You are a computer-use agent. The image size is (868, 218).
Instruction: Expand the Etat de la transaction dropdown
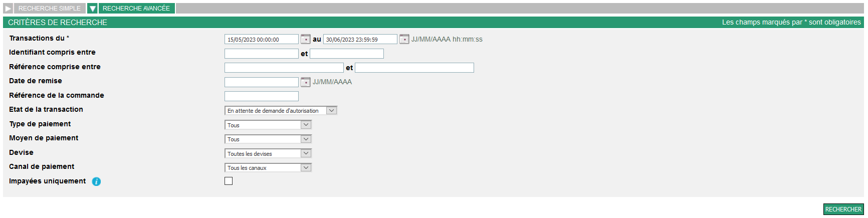coord(281,110)
